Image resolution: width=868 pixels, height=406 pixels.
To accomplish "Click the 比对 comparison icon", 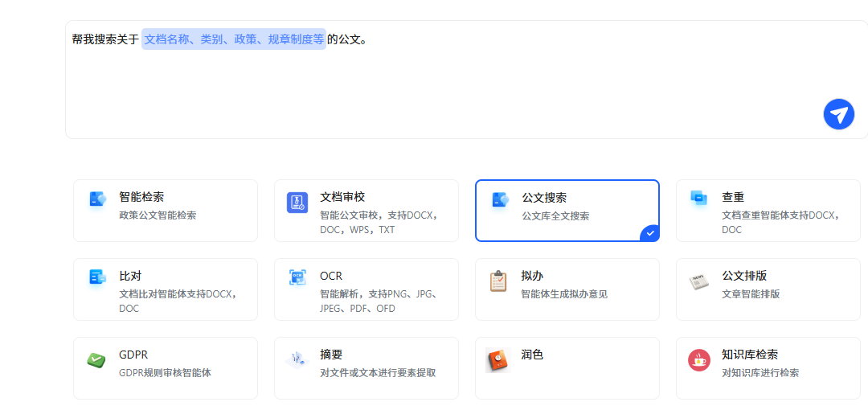I will point(97,278).
